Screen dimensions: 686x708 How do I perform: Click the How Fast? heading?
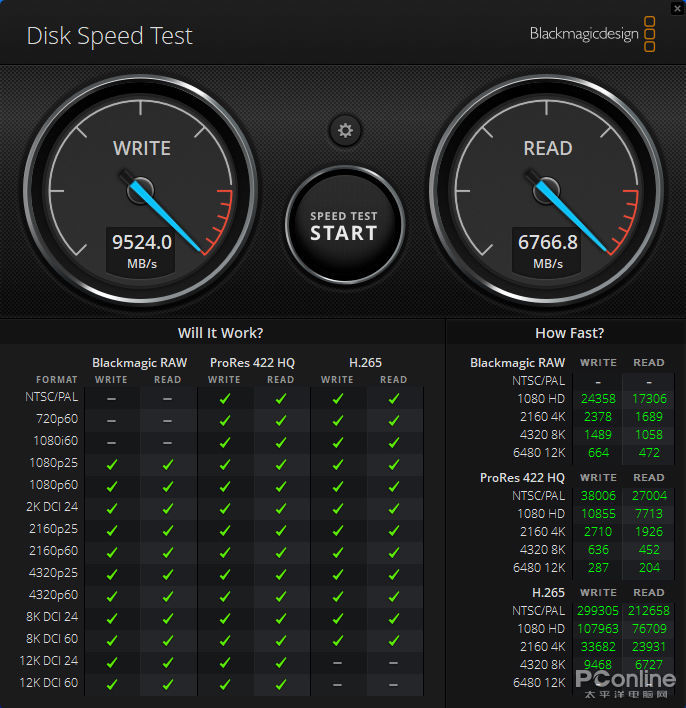click(569, 333)
